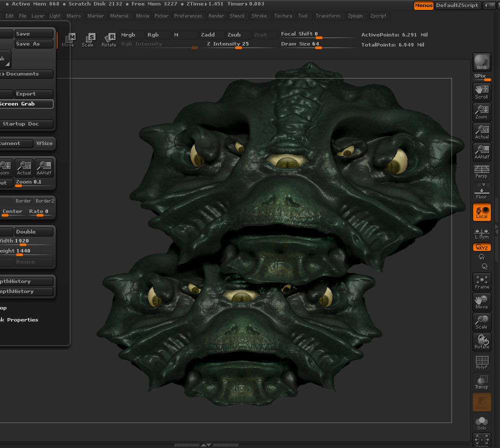Toggle Solo mode
The image size is (500, 448).
481,422
